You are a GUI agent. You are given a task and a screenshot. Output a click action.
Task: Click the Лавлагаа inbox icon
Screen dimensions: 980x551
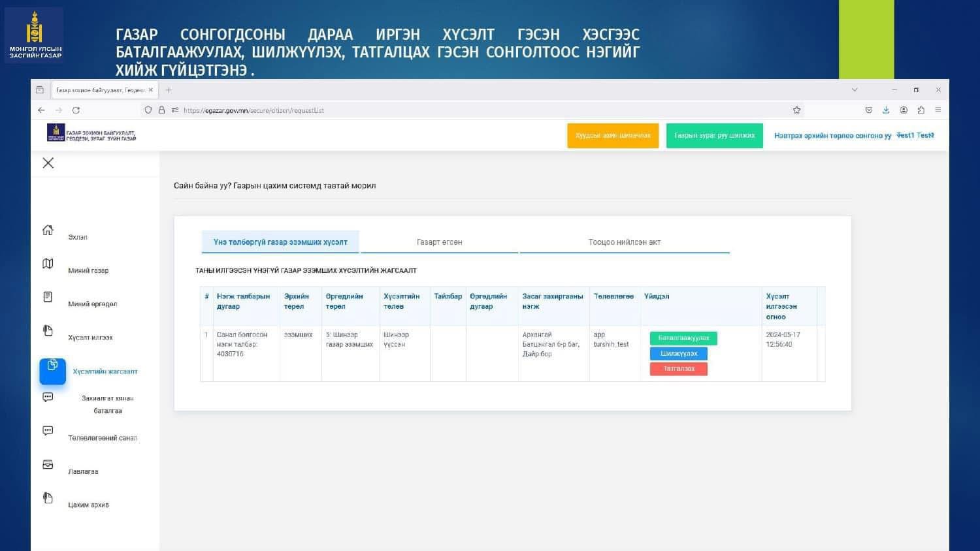48,464
